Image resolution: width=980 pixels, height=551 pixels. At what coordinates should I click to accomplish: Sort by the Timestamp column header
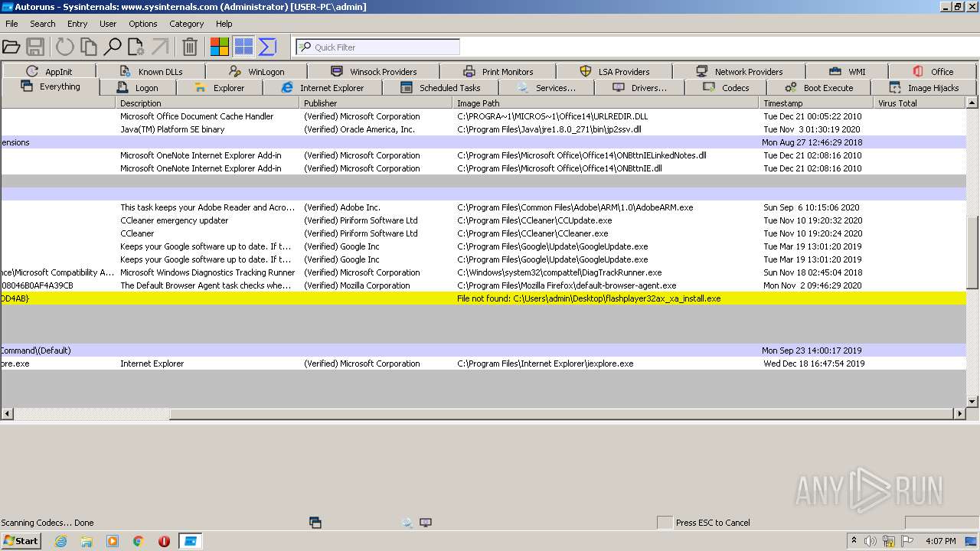pos(816,103)
